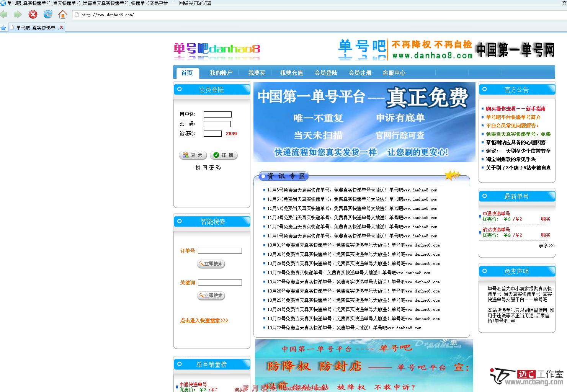Click 立即搜索 button below 订单号

tap(211, 264)
